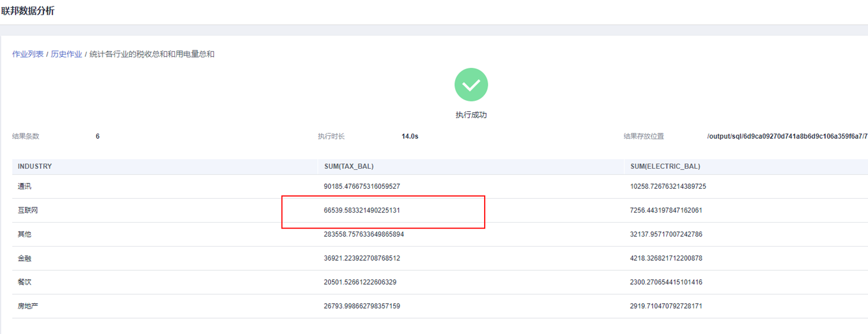868x334 pixels.
Task: Click the 执行时长 label
Action: 331,136
